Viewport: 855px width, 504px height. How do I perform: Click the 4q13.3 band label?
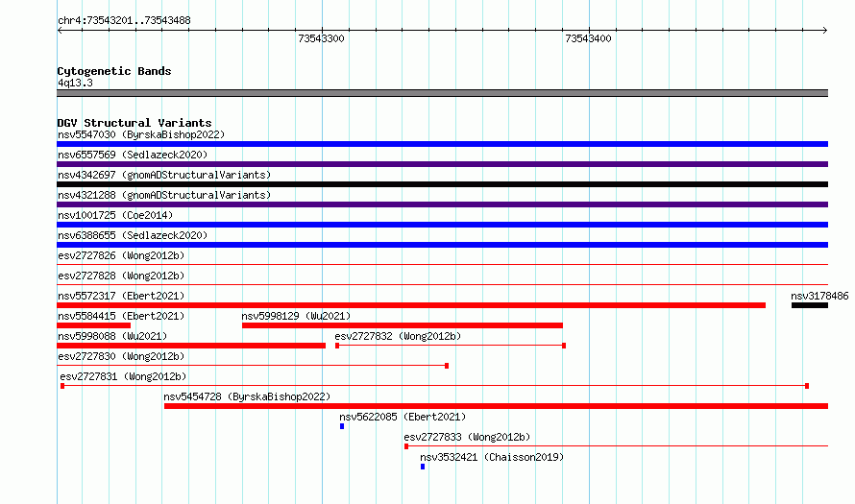75,83
